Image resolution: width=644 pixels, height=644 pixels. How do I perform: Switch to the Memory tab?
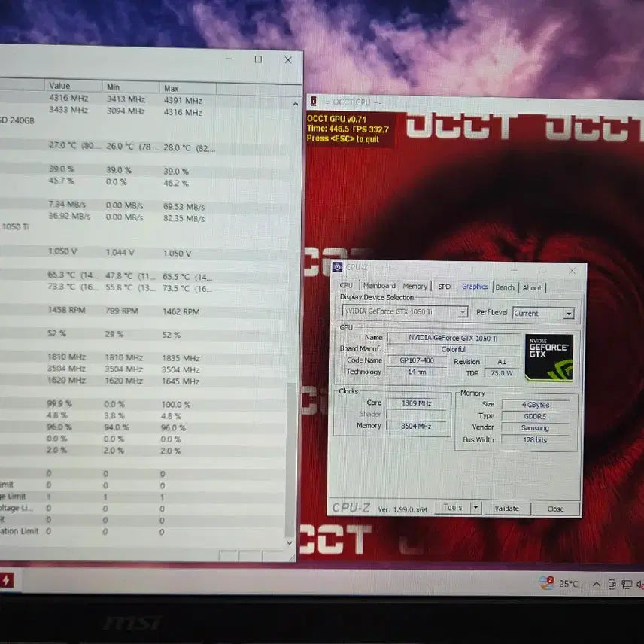point(415,287)
